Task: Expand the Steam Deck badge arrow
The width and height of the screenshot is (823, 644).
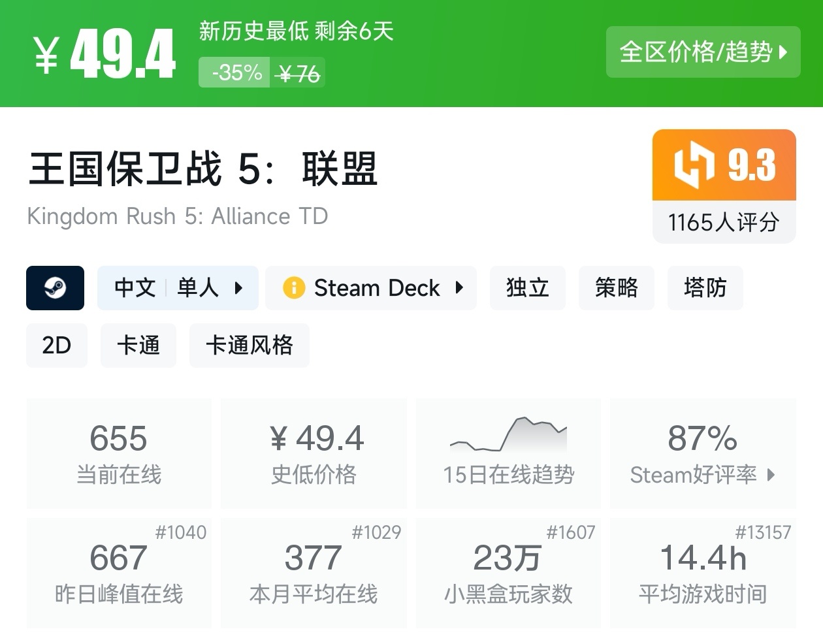Action: pyautogui.click(x=459, y=287)
